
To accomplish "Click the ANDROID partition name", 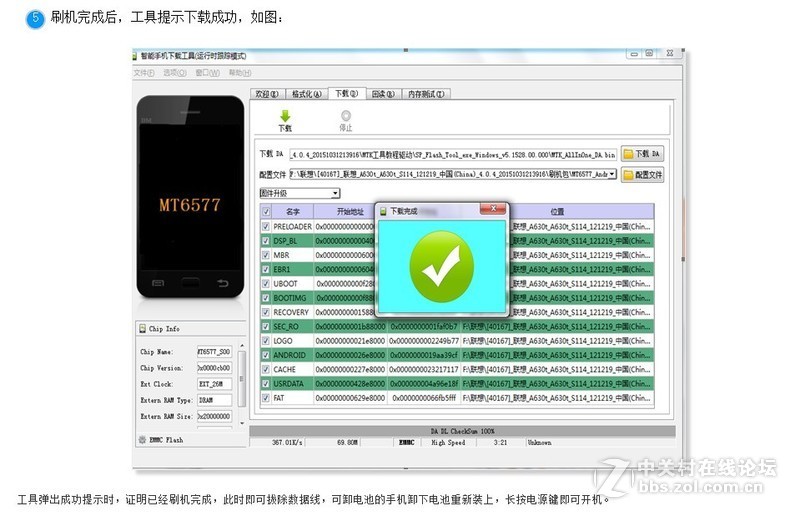I will pos(289,355).
